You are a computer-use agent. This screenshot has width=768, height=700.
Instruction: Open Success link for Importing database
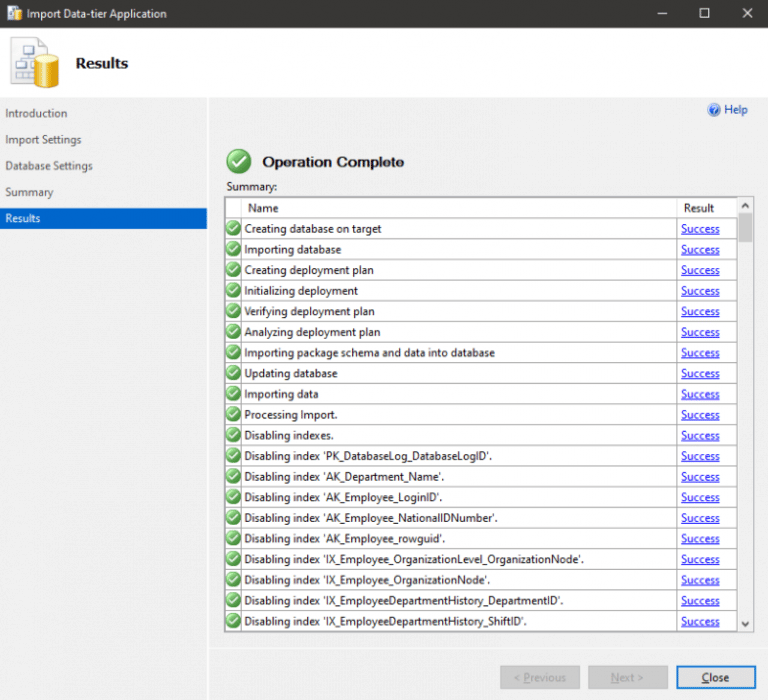pyautogui.click(x=700, y=250)
